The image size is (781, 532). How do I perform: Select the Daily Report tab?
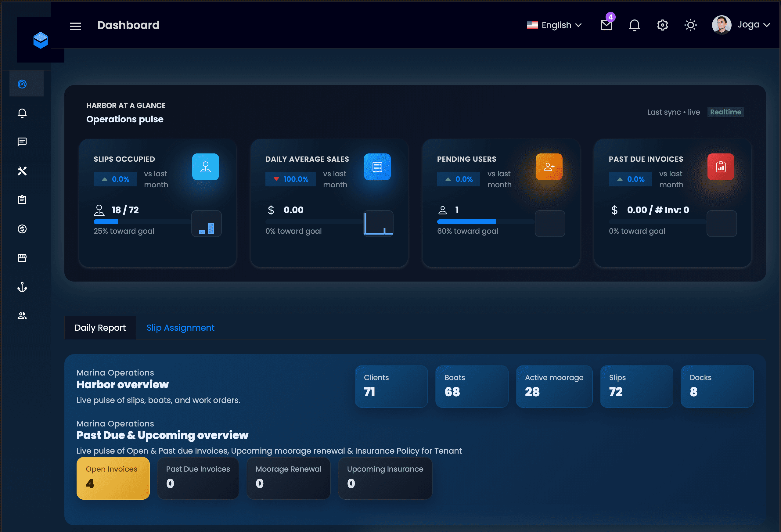tap(100, 328)
